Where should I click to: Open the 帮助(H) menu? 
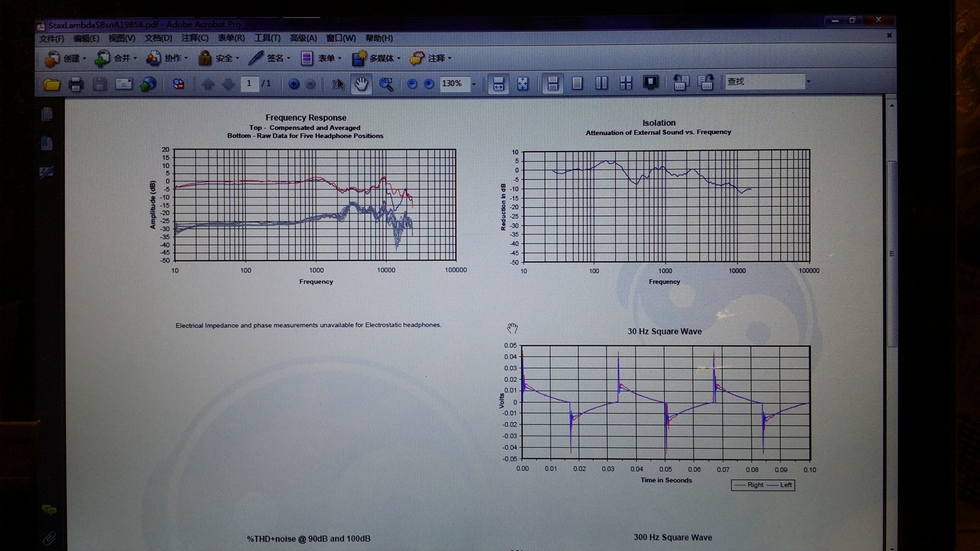[x=379, y=39]
